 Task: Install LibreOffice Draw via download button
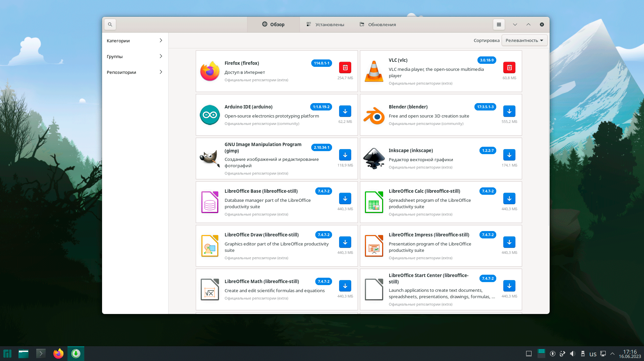[345, 242]
